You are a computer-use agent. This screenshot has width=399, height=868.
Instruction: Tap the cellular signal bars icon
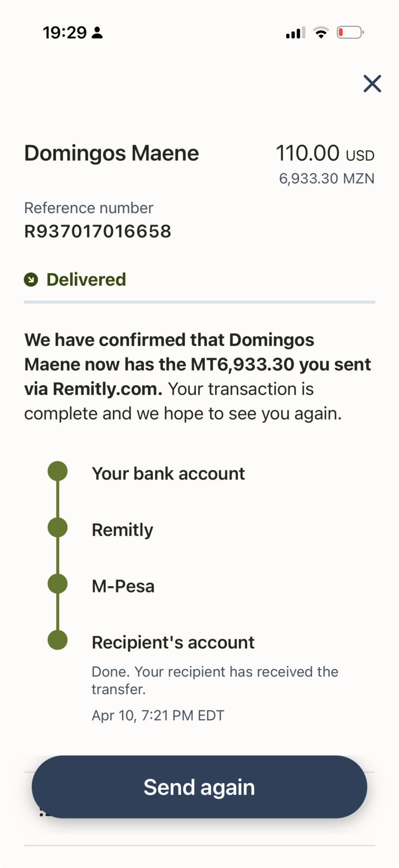click(295, 33)
